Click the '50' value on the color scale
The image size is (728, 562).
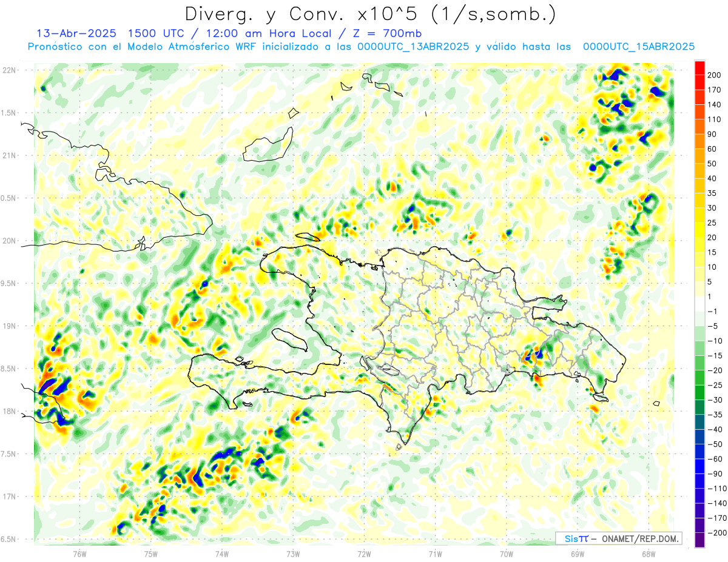click(x=712, y=164)
